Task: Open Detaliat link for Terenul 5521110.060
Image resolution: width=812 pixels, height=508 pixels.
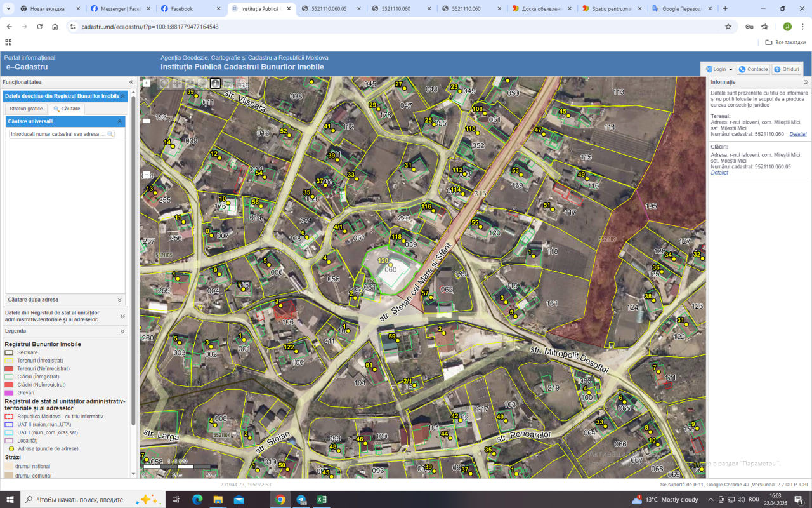Action: point(798,135)
